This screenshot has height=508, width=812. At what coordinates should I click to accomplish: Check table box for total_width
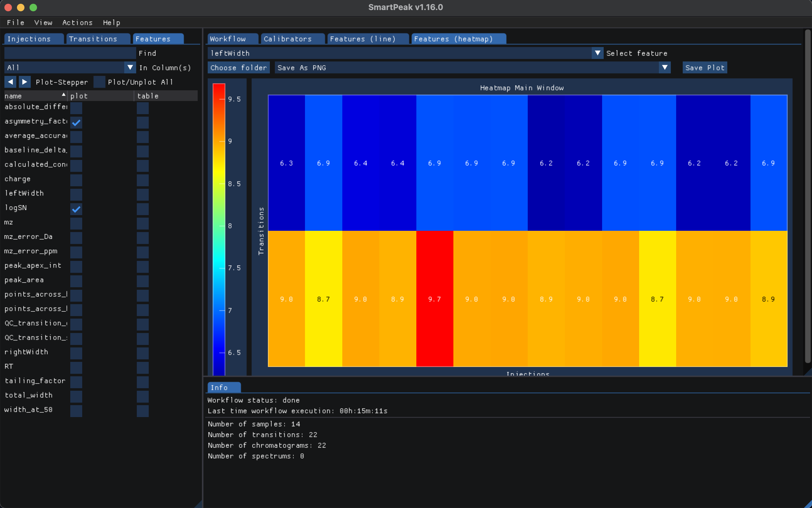[x=143, y=397]
